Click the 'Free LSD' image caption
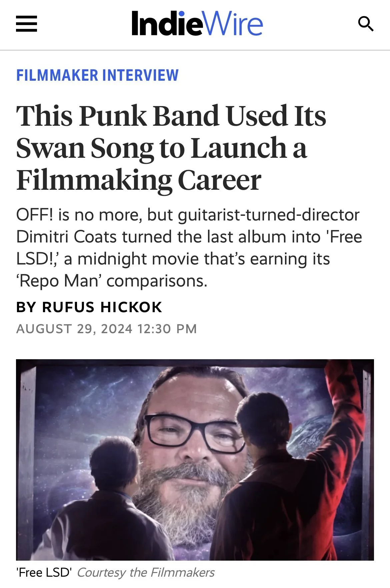 [44, 573]
